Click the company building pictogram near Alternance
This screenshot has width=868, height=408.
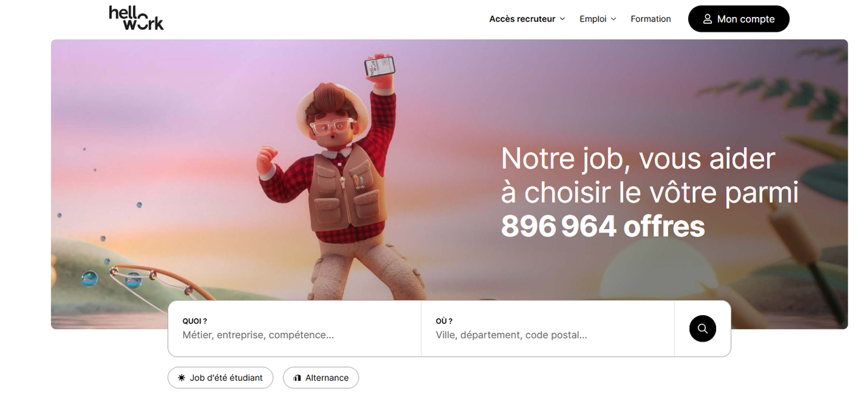tap(296, 378)
